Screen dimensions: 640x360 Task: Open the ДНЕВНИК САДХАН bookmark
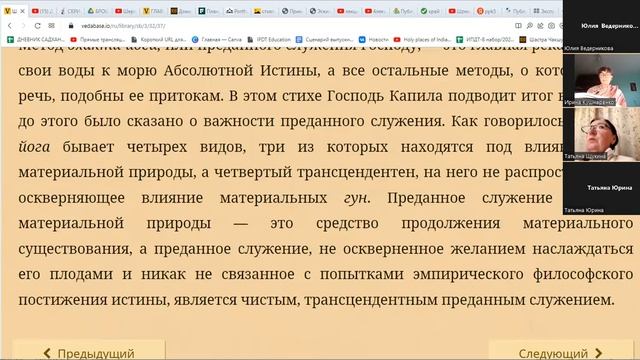point(36,40)
